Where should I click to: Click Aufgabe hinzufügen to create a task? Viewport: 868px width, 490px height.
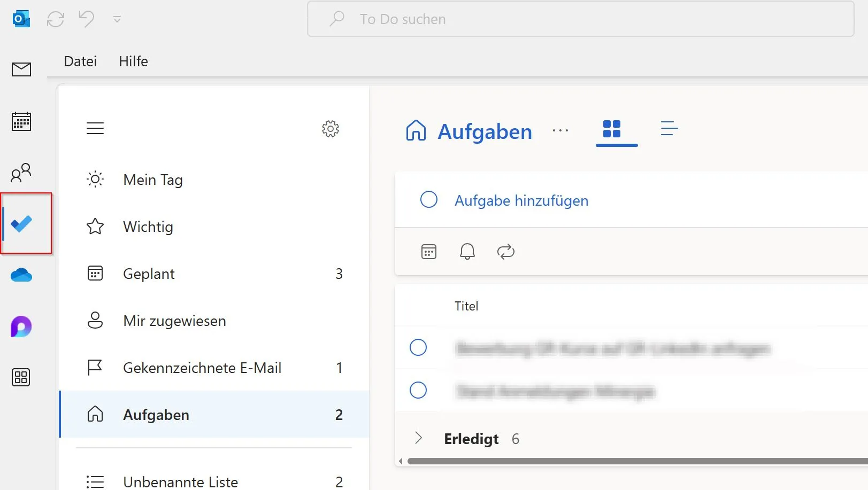[521, 200]
